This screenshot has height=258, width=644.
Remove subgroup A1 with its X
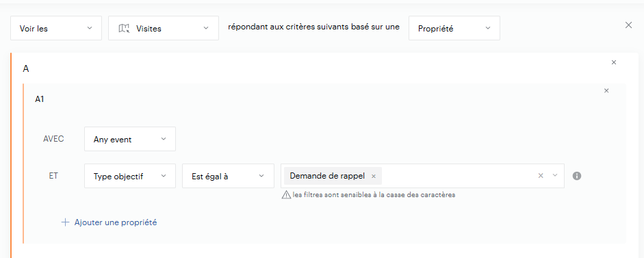pyautogui.click(x=606, y=91)
